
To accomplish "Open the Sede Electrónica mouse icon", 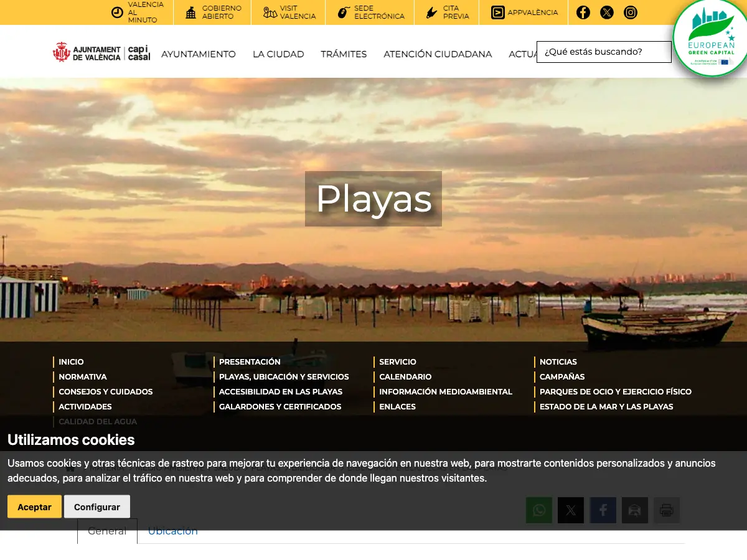I will (x=344, y=12).
